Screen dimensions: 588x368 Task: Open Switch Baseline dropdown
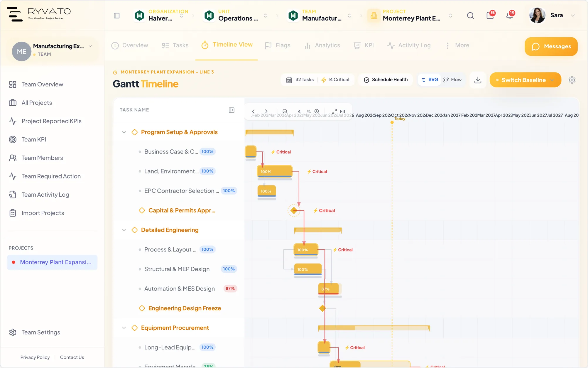tap(525, 80)
